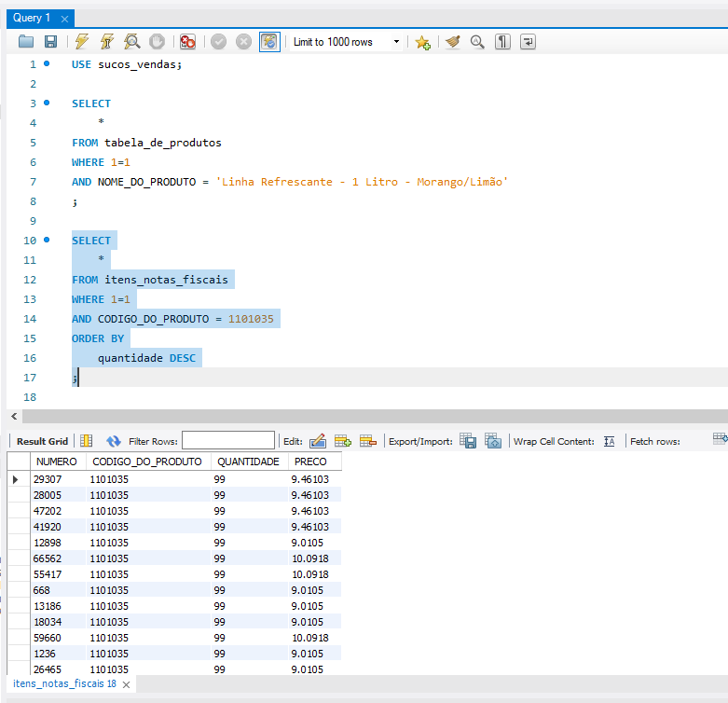Toggle auto-commit mode button
Viewport: 728px width, 703px height.
click(269, 42)
